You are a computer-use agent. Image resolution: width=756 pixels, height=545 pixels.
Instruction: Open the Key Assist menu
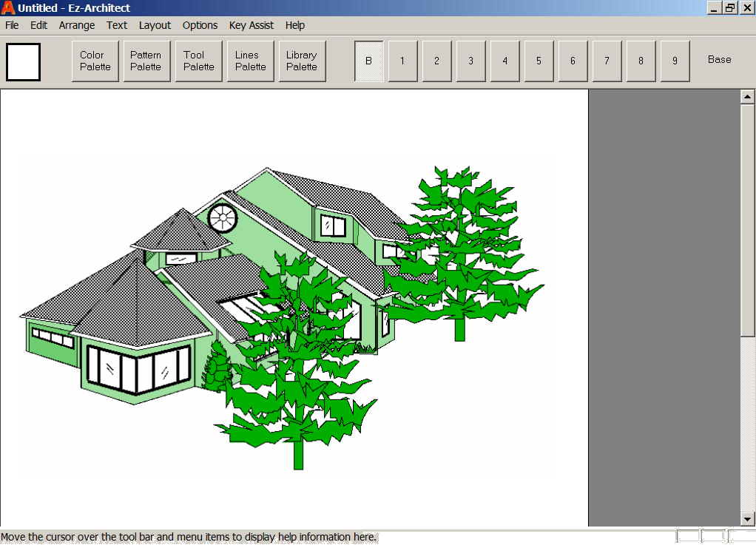click(252, 25)
